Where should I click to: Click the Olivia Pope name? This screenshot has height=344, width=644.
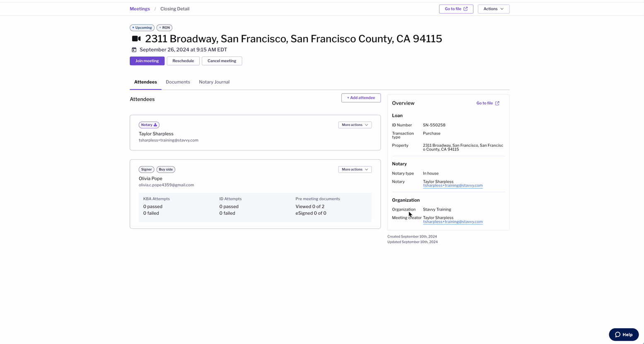pyautogui.click(x=150, y=179)
